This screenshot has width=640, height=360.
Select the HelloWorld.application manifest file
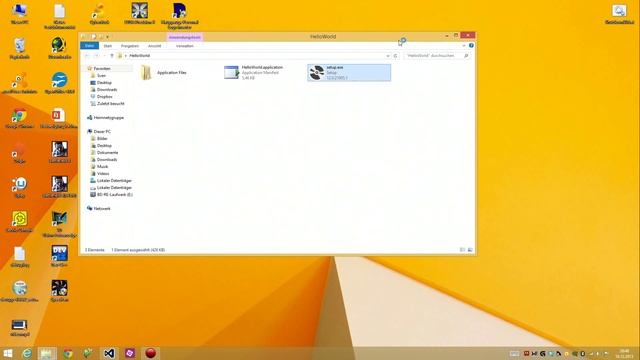253,73
